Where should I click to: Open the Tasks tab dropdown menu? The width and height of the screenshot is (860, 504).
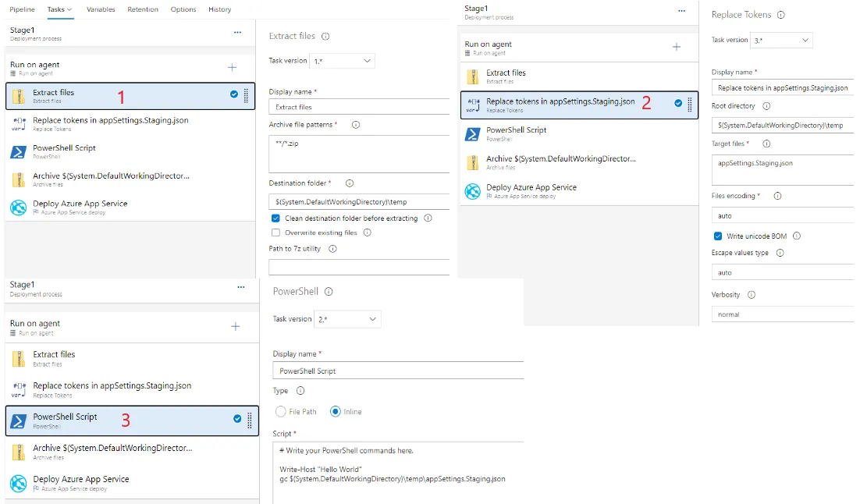pyautogui.click(x=59, y=9)
